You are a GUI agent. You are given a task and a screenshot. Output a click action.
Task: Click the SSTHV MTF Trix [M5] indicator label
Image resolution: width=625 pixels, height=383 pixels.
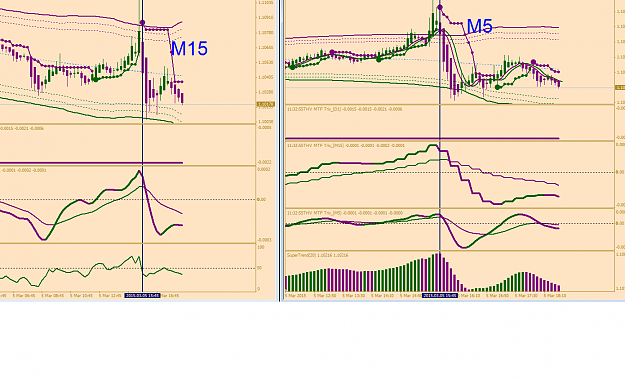344,213
